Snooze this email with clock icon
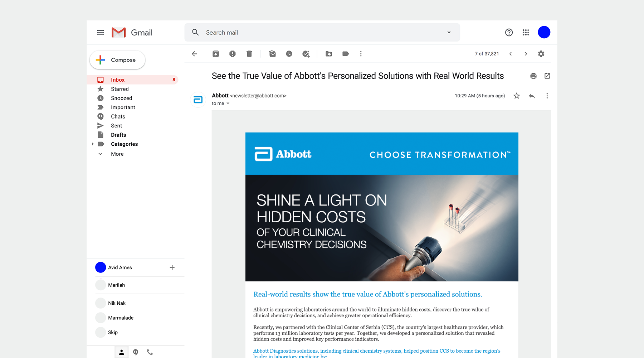The width and height of the screenshot is (644, 358). click(x=289, y=54)
